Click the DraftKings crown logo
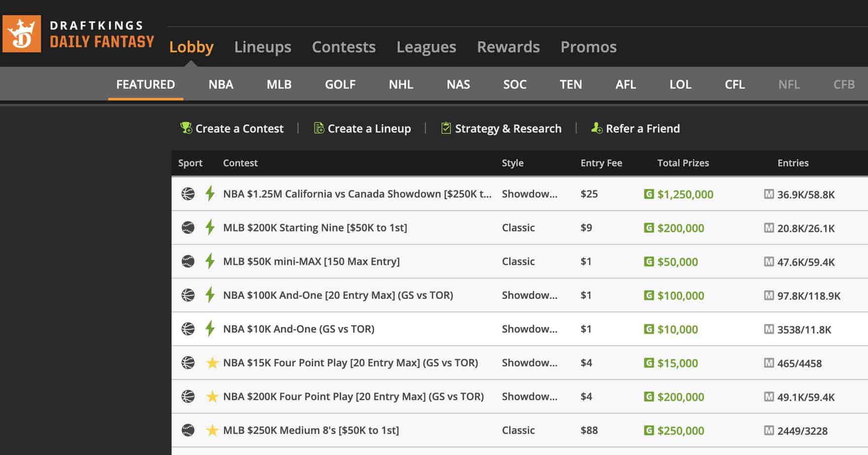 click(22, 34)
